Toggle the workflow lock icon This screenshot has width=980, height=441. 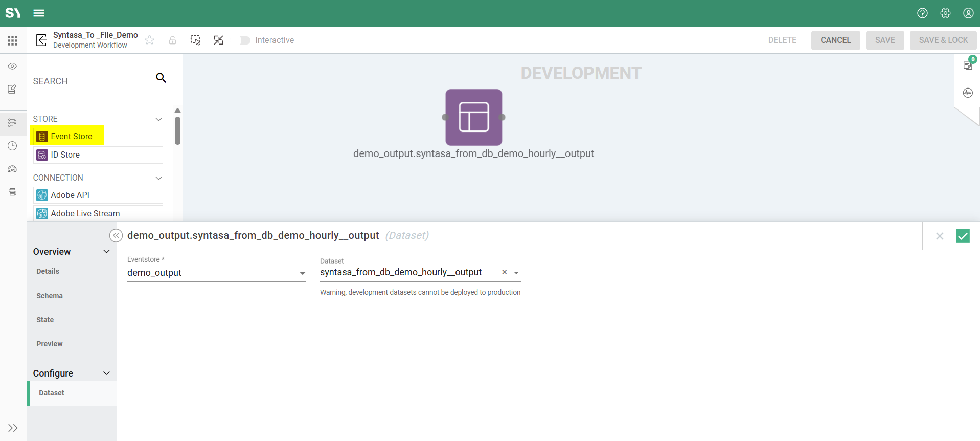tap(173, 40)
